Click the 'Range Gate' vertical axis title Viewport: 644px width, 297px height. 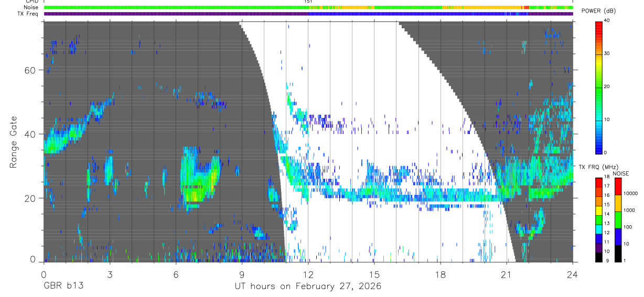click(x=13, y=142)
